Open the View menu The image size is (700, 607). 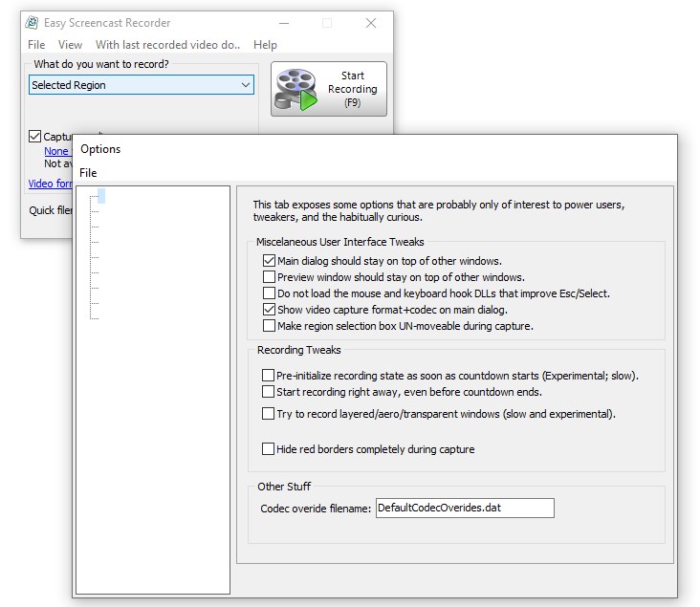(x=70, y=45)
